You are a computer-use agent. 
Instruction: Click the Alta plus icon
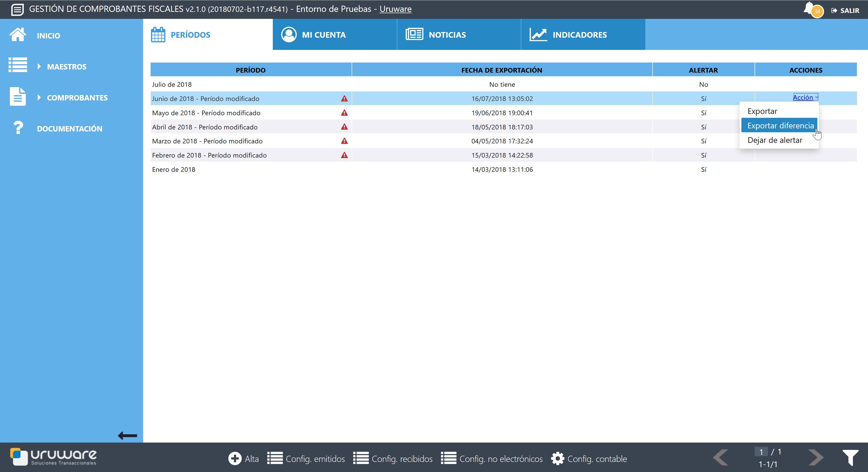point(235,459)
